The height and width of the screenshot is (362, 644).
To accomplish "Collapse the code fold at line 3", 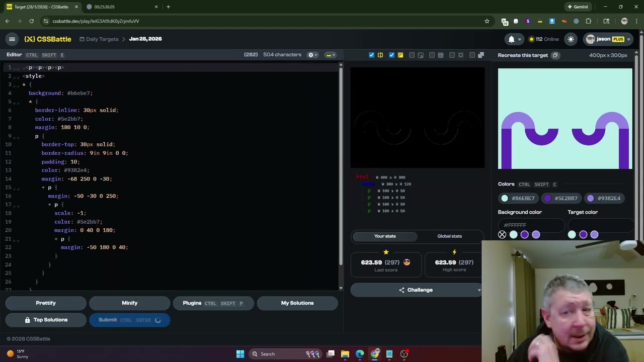I will click(x=17, y=86).
